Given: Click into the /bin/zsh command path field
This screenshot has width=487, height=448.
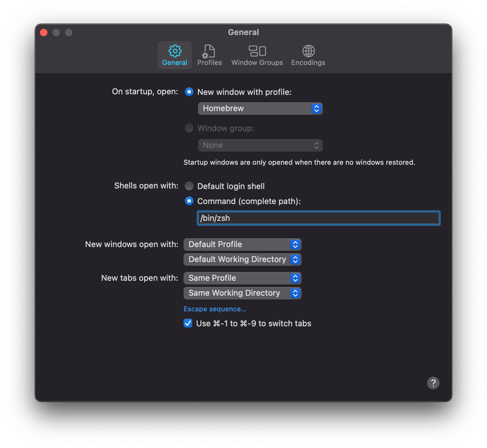Looking at the screenshot, I should pyautogui.click(x=318, y=218).
